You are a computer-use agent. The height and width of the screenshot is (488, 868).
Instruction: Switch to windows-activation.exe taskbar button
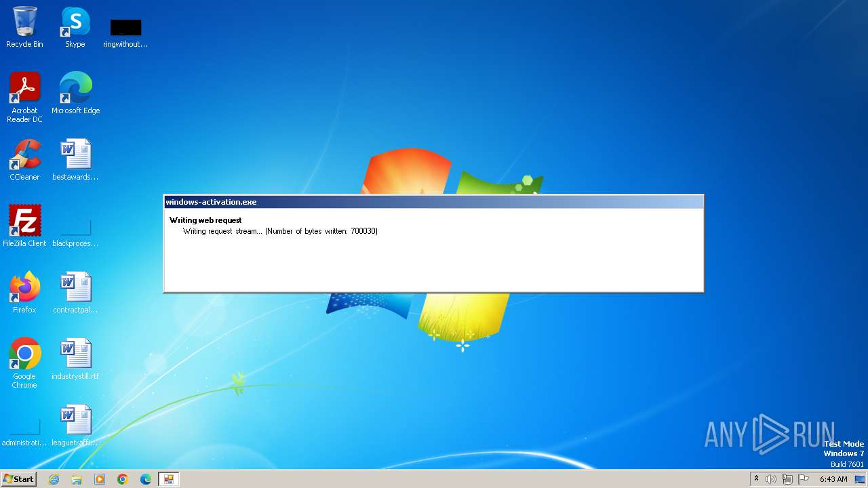168,479
